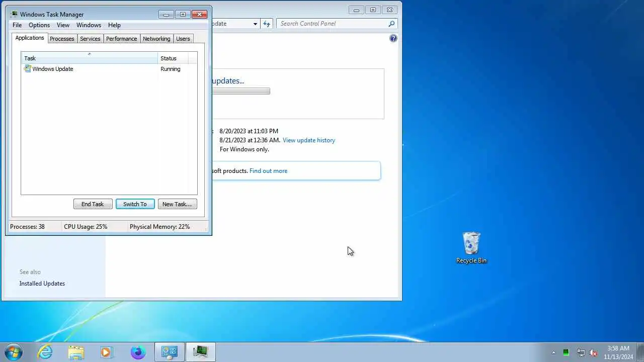
Task: Click the For Windows only. text
Action: coord(245,149)
